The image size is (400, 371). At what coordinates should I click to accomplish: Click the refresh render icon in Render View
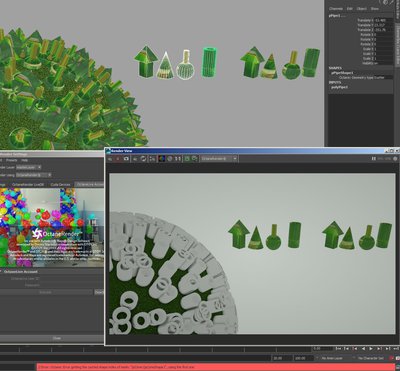[x=144, y=159]
